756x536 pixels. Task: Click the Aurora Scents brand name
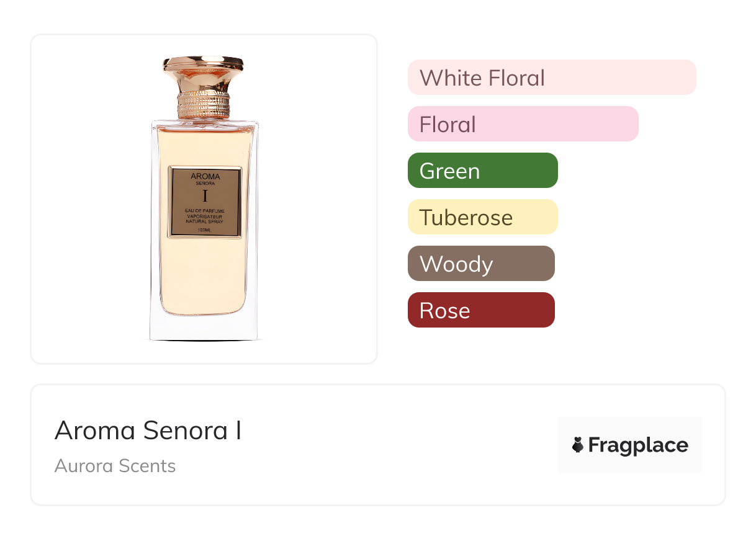[115, 466]
